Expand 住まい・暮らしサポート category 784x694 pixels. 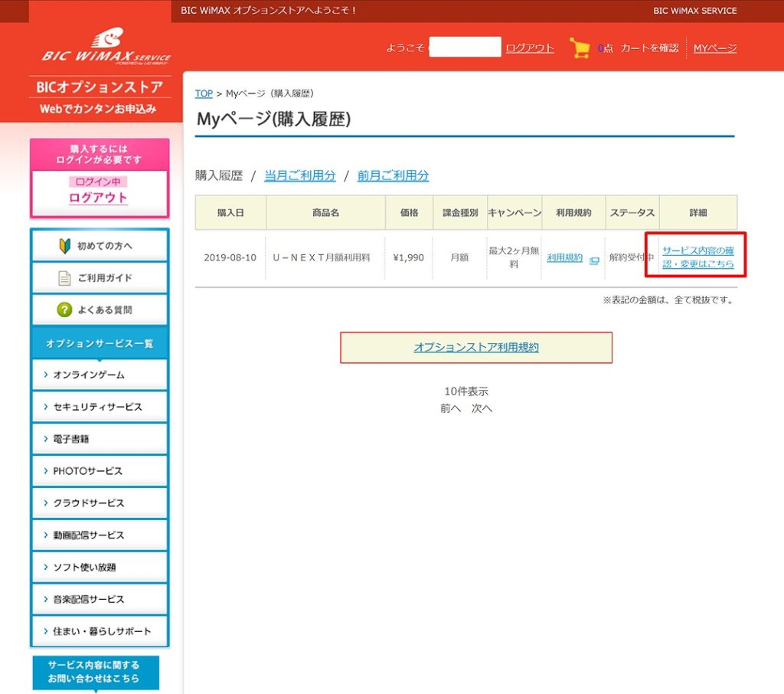tap(100, 631)
